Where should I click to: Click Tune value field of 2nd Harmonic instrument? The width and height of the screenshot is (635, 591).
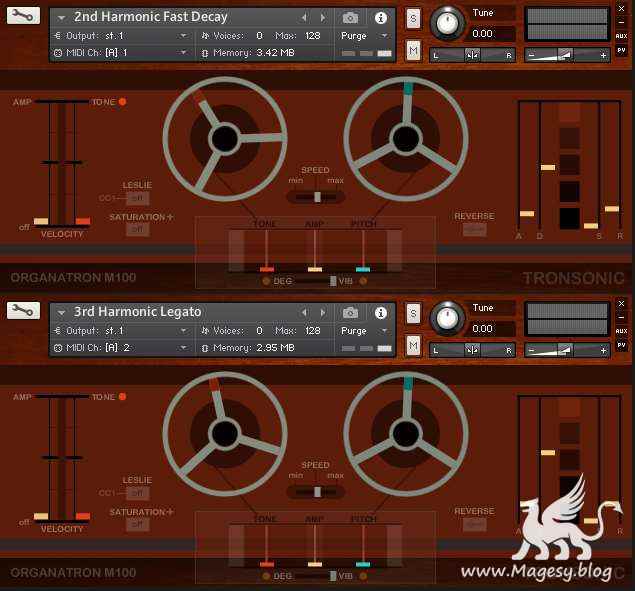pyautogui.click(x=492, y=34)
